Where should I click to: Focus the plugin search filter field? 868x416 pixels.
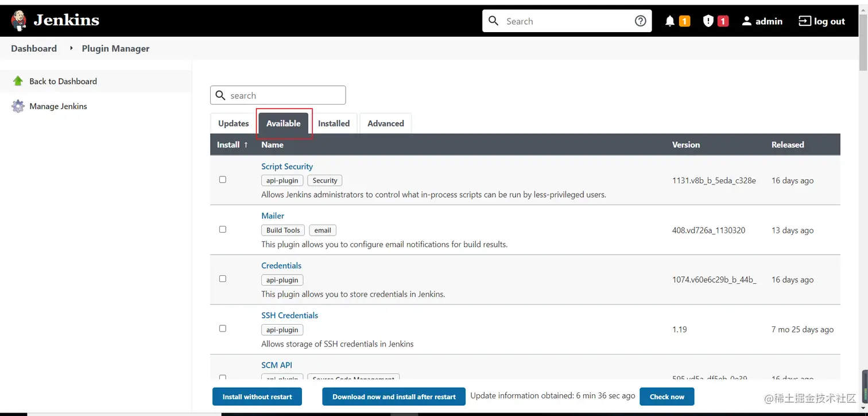[x=284, y=95]
